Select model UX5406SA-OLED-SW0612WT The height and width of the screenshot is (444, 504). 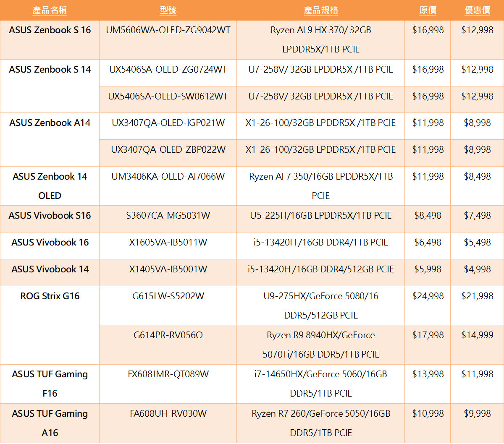coord(168,96)
